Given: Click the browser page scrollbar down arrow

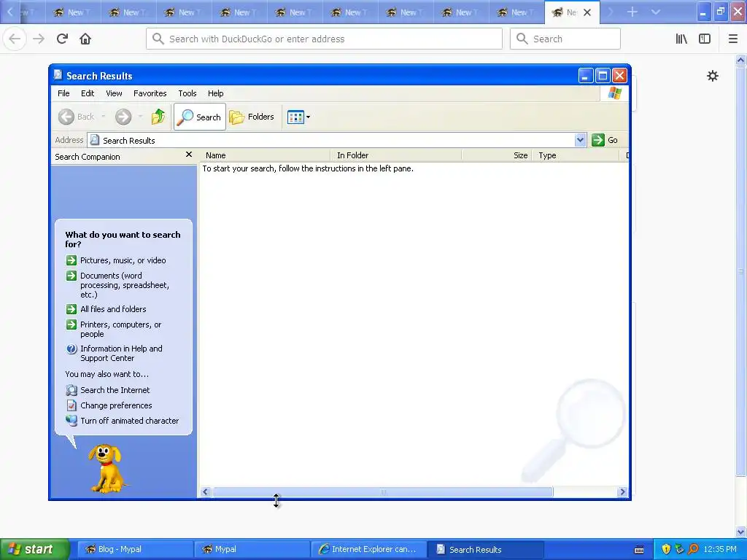Looking at the screenshot, I should (740, 532).
